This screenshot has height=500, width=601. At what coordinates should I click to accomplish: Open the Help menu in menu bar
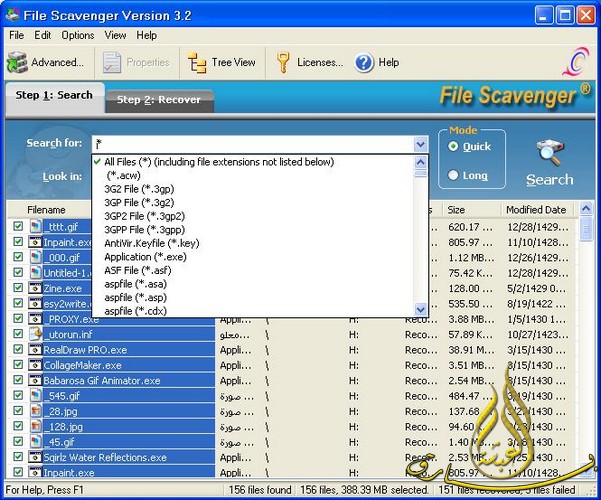[146, 35]
